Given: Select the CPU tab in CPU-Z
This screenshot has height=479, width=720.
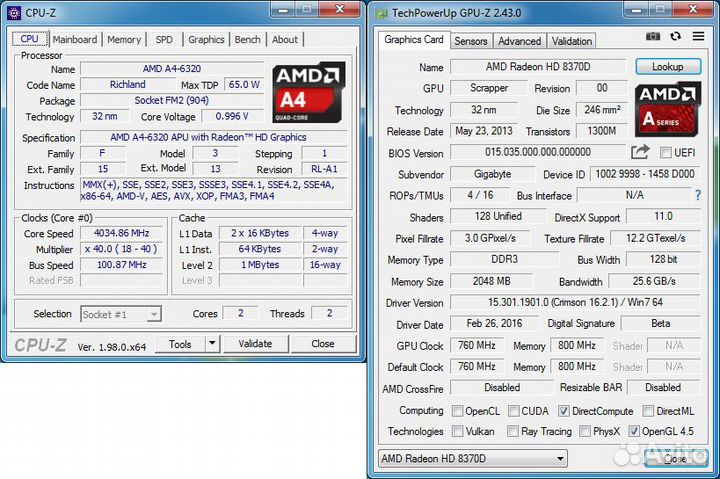Looking at the screenshot, I should 29,39.
